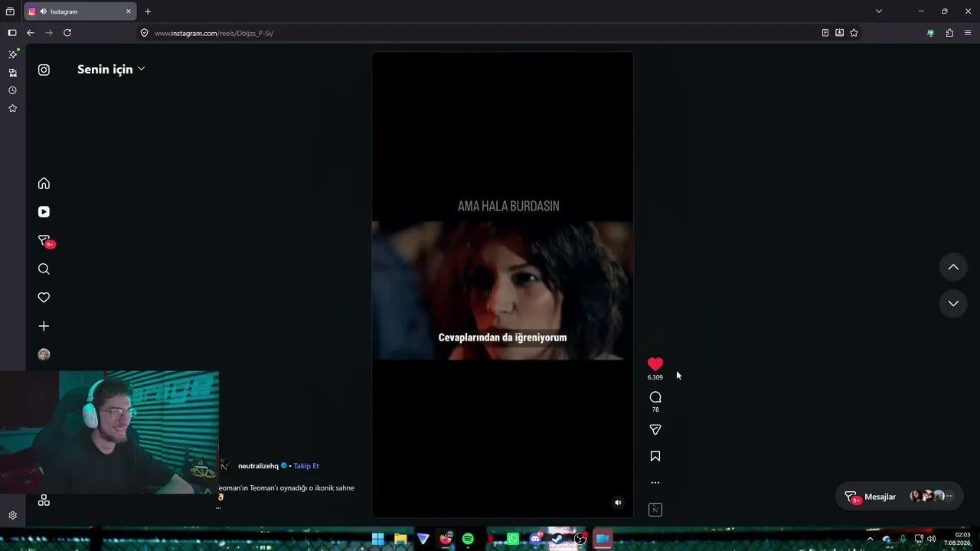Open Steam from the taskbar

[x=557, y=540]
